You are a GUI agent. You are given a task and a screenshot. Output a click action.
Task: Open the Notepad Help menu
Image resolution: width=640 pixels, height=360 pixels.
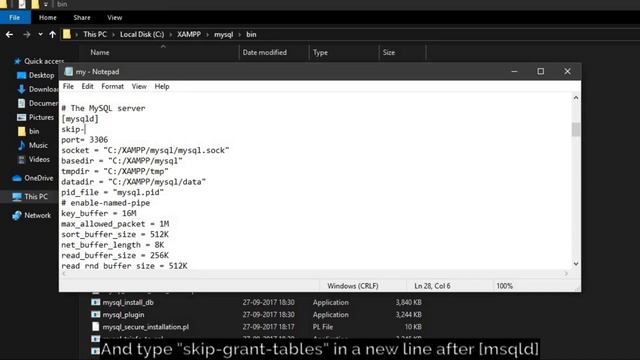coord(162,87)
